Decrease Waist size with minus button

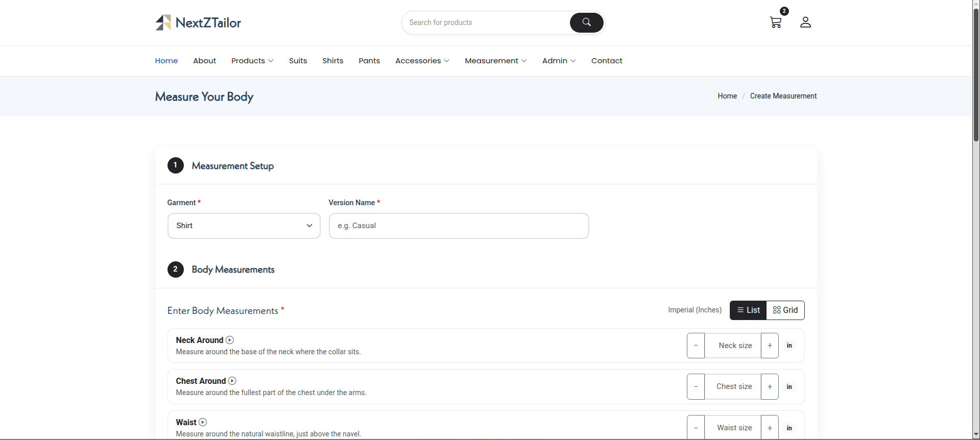tap(696, 428)
